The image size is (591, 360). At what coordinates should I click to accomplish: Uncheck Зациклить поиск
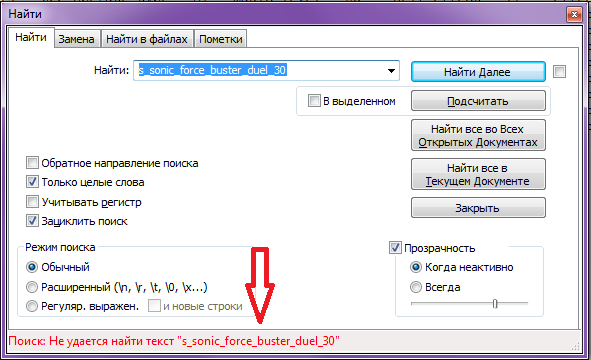tap(32, 221)
